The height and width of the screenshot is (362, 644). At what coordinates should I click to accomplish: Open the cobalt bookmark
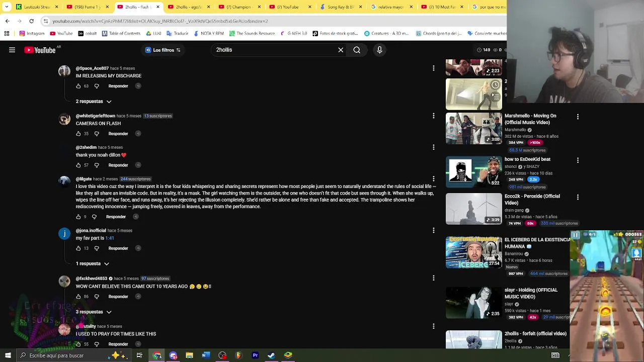88,34
